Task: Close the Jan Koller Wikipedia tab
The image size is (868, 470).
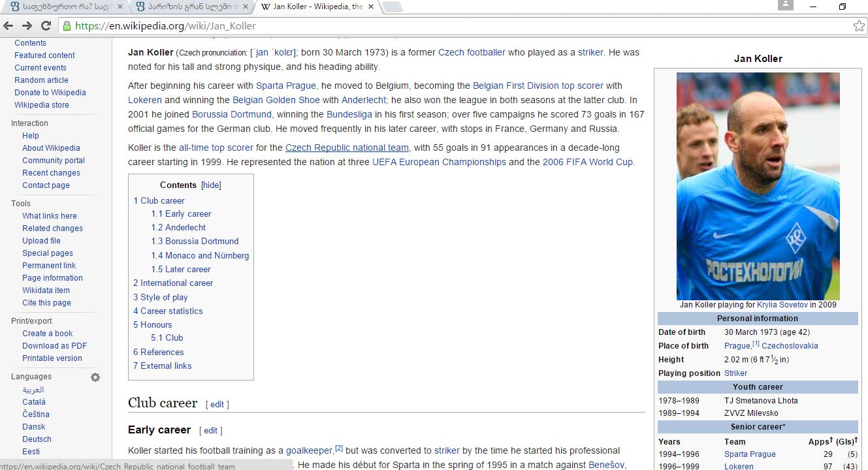Action: 372,7
